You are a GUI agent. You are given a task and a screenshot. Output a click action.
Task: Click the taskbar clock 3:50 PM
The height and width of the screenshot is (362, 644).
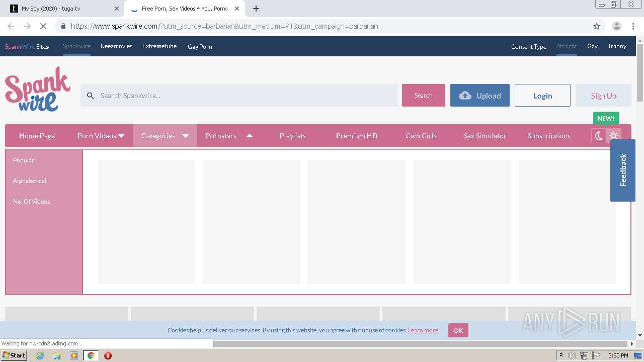pos(618,355)
